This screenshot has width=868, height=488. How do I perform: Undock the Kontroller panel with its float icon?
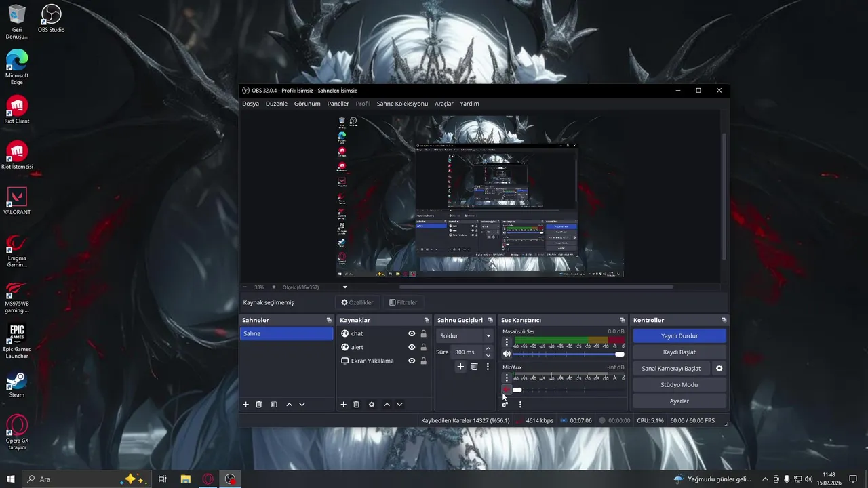(x=724, y=320)
